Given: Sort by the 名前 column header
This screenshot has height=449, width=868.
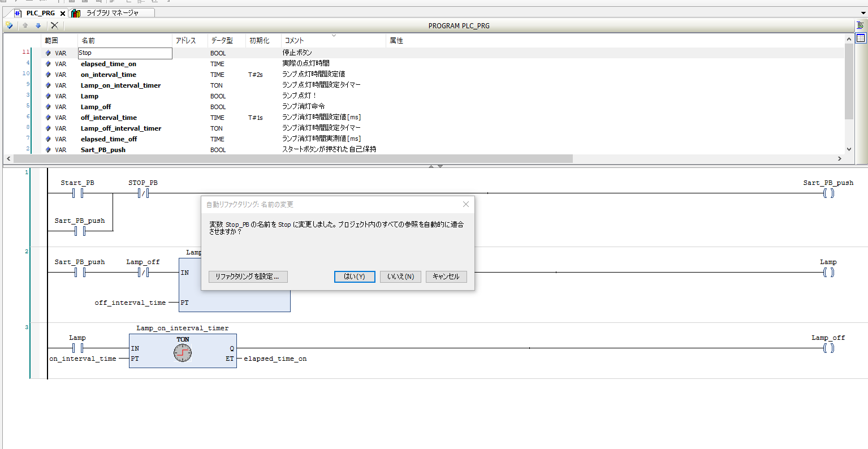Looking at the screenshot, I should pos(125,41).
